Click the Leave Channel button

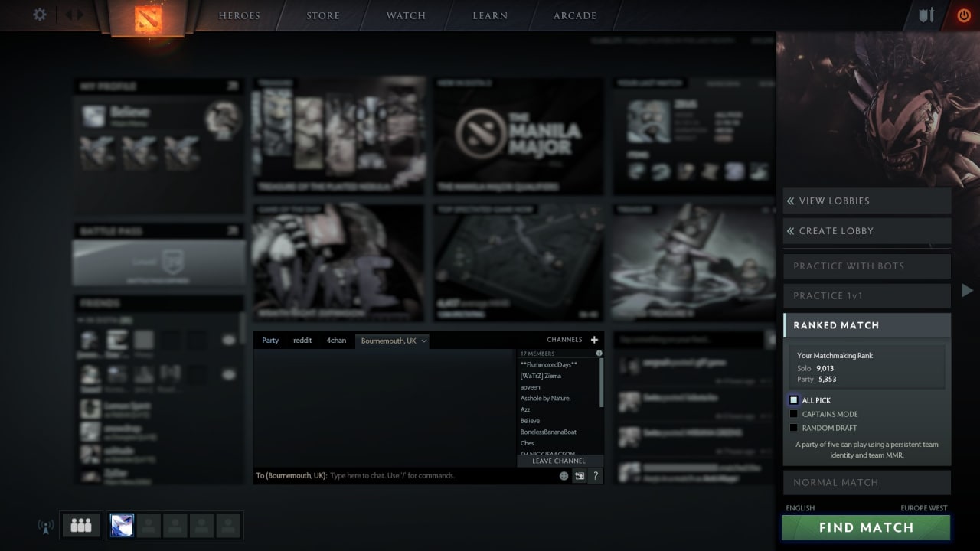click(x=559, y=461)
